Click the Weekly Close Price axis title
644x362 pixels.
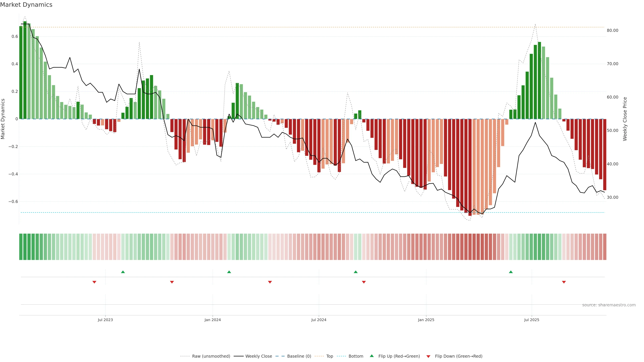(625, 119)
